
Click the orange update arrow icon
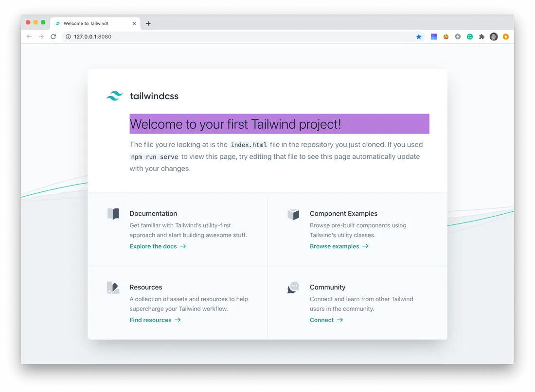click(506, 37)
